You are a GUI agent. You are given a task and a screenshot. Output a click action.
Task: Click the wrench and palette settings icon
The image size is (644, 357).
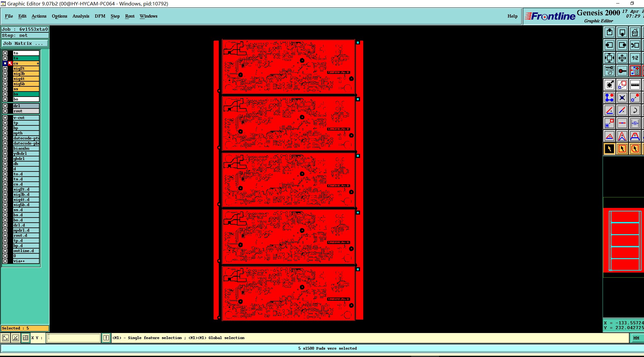pos(609,71)
